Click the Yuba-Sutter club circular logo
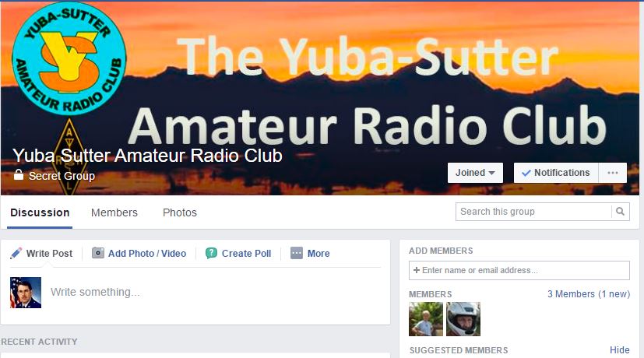The image size is (644, 358). click(69, 58)
